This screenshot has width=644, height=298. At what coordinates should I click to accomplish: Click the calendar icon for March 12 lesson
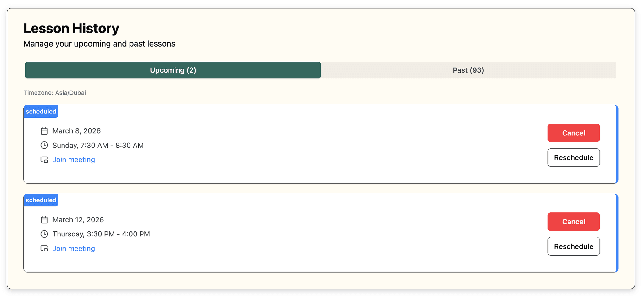[44, 220]
